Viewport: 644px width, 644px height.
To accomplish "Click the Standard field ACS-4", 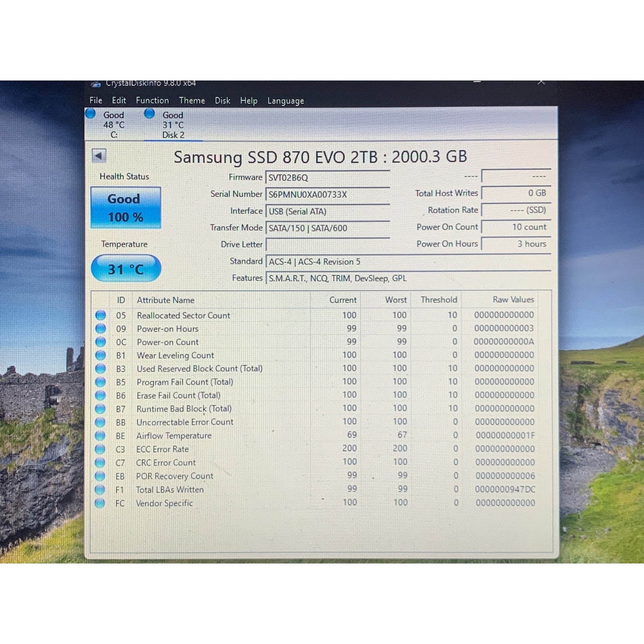I will coord(408,262).
